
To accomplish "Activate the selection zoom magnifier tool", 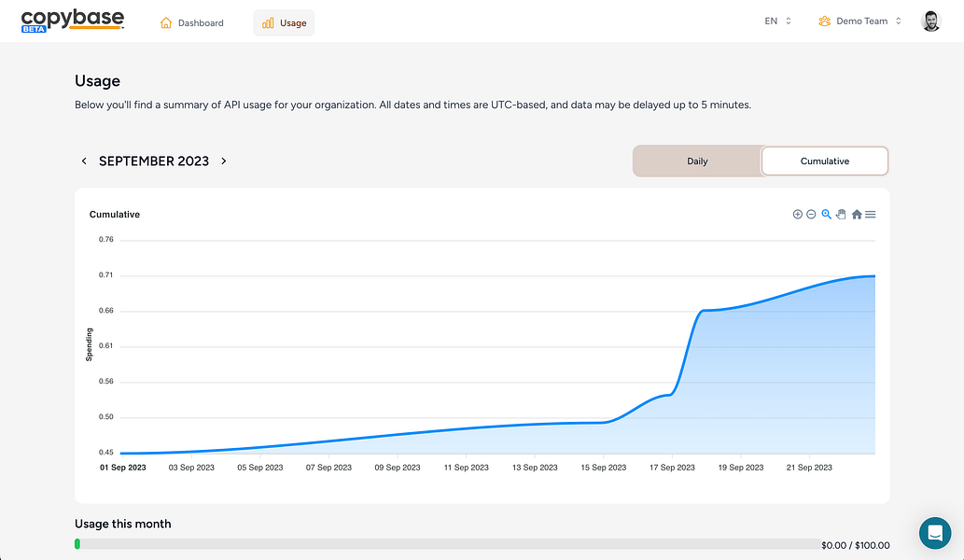I will (827, 215).
